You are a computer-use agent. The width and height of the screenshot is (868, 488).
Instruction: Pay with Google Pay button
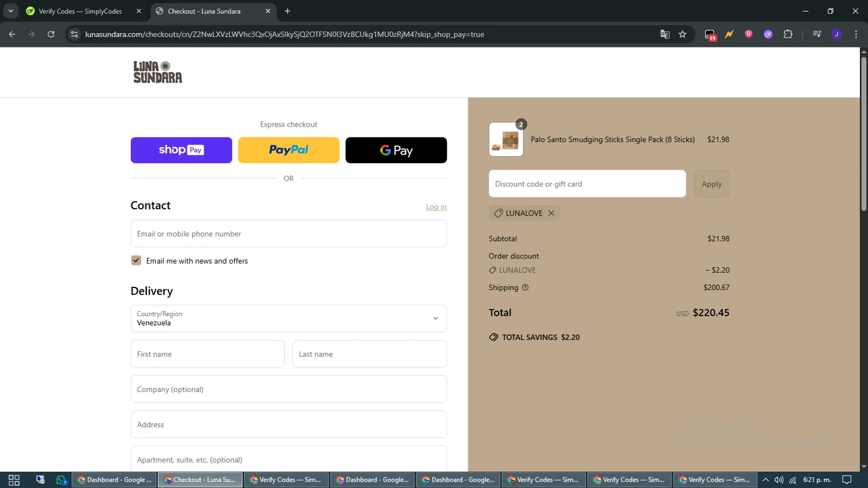click(396, 150)
